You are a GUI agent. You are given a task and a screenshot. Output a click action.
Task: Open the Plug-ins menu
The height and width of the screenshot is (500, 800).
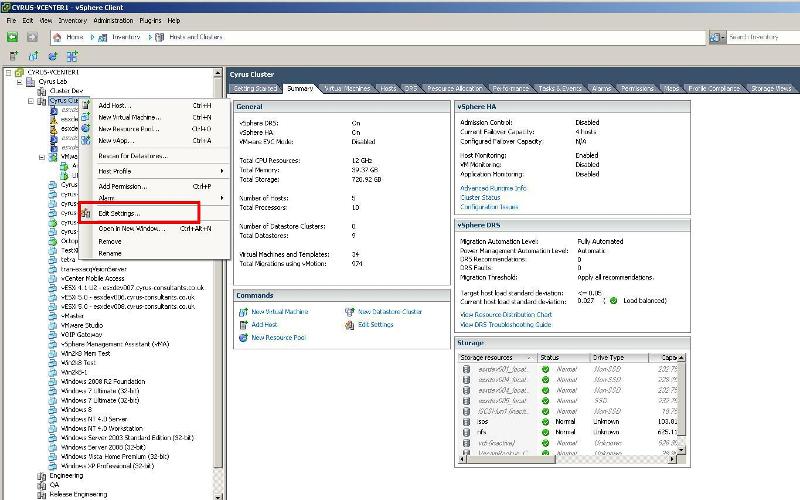click(x=150, y=21)
